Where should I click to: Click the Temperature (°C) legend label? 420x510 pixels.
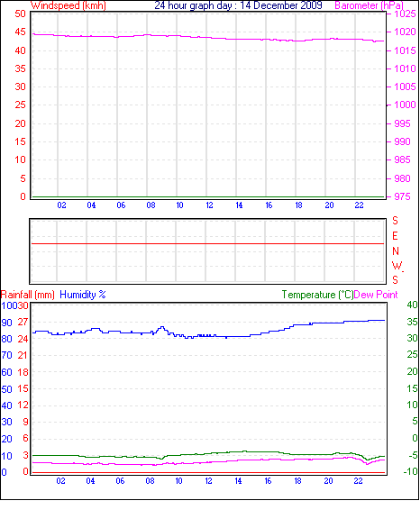click(x=317, y=295)
